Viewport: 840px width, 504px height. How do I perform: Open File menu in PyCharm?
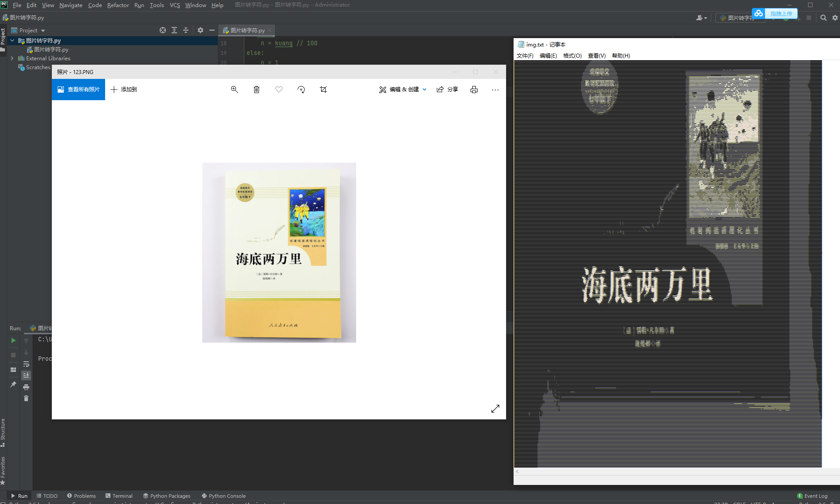click(17, 5)
